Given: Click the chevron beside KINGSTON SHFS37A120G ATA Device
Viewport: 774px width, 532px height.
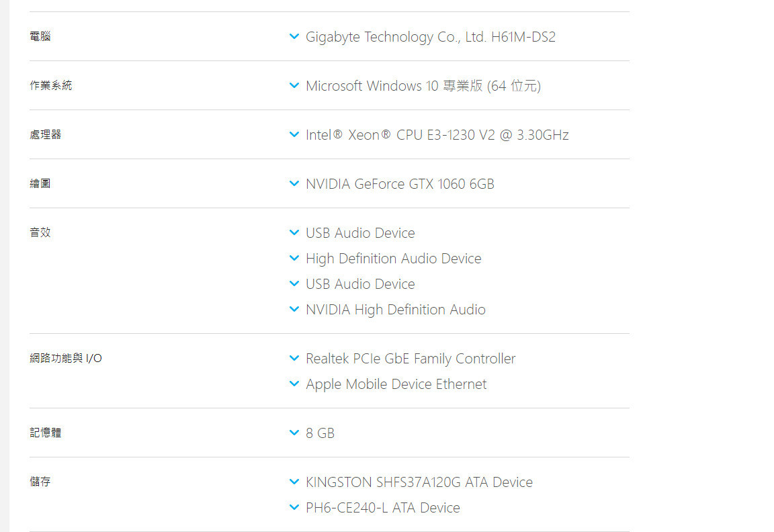Looking at the screenshot, I should tap(294, 482).
